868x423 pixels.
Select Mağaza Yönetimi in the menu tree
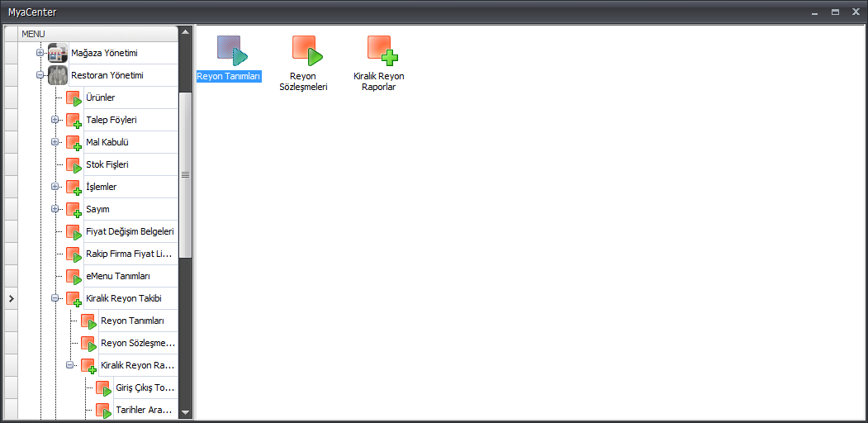[x=105, y=53]
